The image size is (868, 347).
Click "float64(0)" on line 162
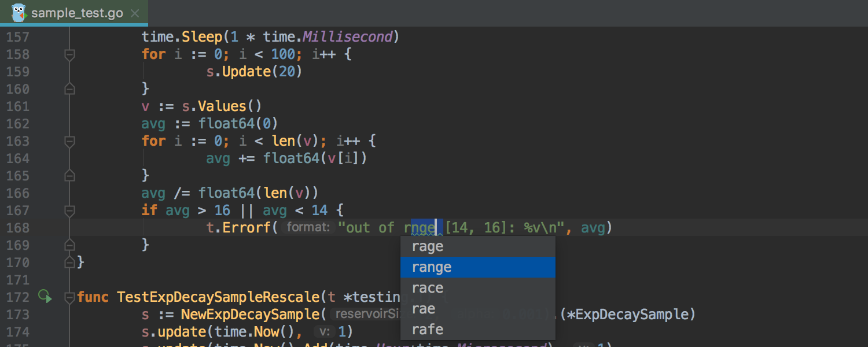click(x=238, y=124)
